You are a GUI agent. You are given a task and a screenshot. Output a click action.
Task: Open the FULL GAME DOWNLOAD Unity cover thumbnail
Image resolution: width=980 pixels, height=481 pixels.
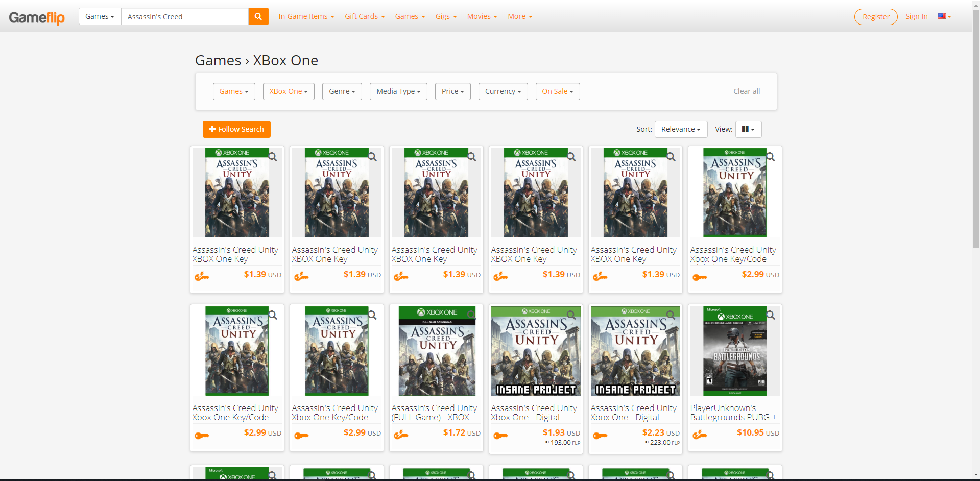point(437,351)
